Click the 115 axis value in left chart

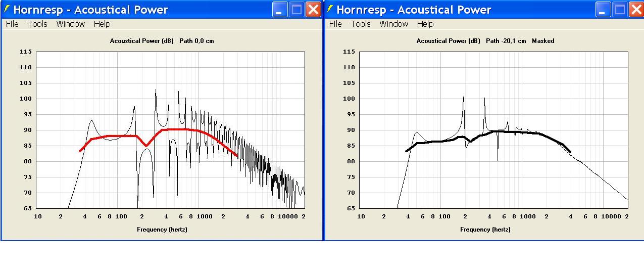click(x=26, y=52)
